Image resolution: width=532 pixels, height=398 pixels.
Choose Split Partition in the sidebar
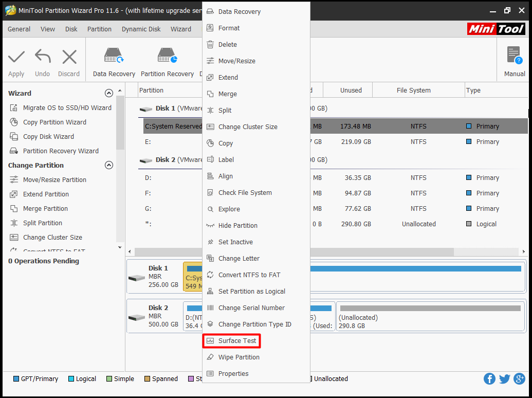(x=36, y=223)
